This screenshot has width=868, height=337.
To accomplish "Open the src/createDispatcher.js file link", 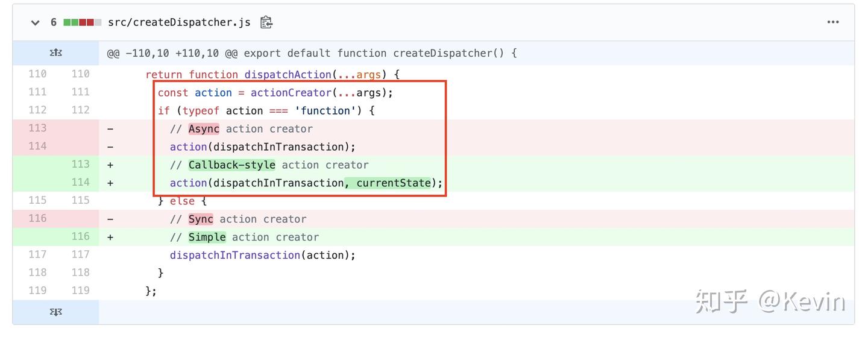I will [x=179, y=23].
